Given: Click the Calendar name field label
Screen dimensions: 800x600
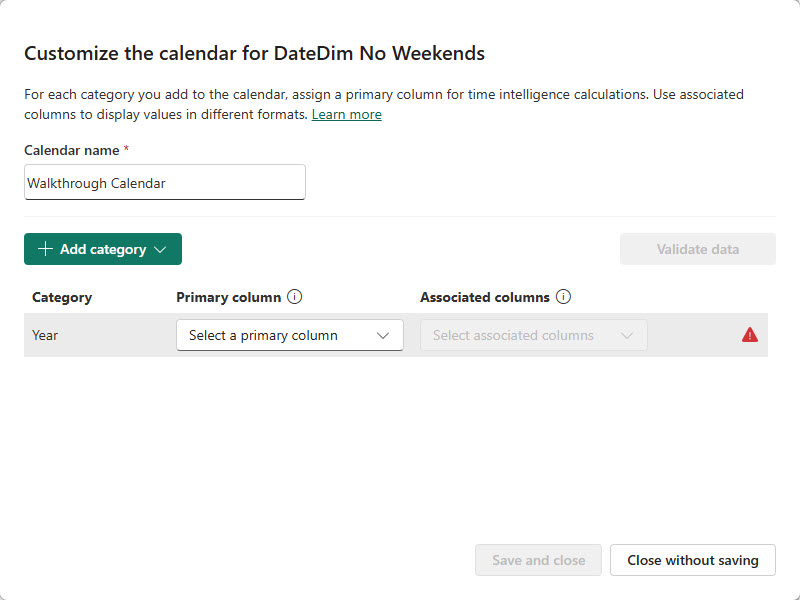Looking at the screenshot, I should [73, 150].
